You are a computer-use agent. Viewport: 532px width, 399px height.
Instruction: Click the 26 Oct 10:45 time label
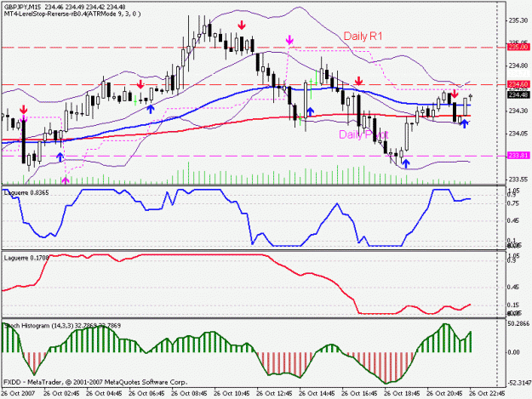[232, 394]
